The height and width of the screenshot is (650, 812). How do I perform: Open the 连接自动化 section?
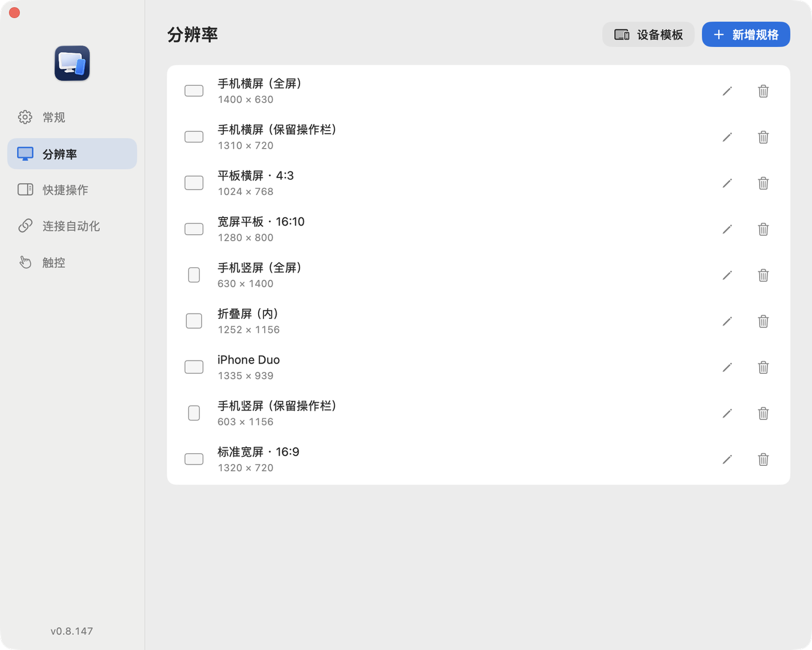point(72,226)
